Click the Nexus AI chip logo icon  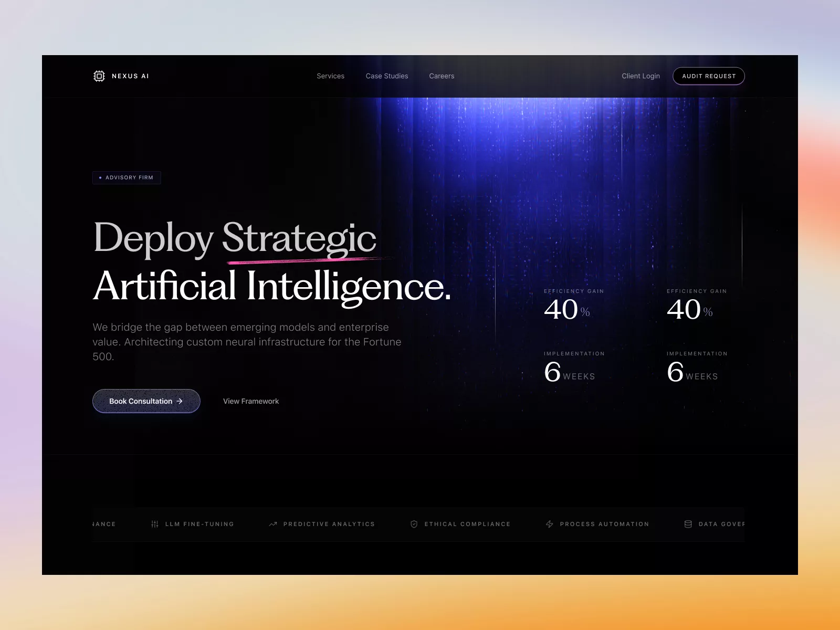click(99, 76)
